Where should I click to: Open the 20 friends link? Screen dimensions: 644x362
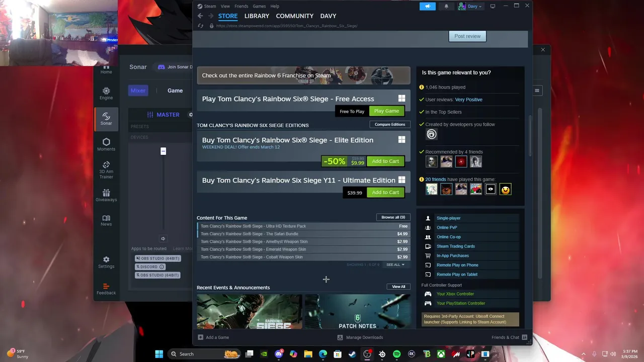click(435, 179)
